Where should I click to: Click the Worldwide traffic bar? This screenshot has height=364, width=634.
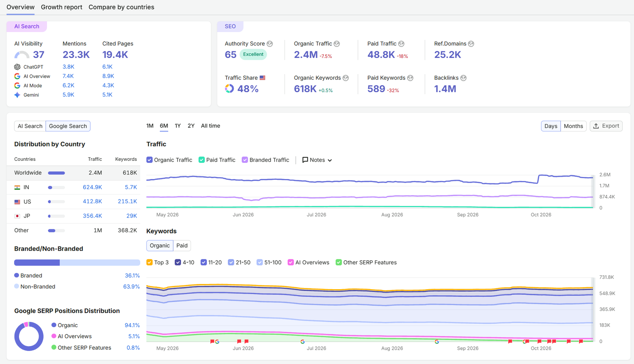(56, 173)
